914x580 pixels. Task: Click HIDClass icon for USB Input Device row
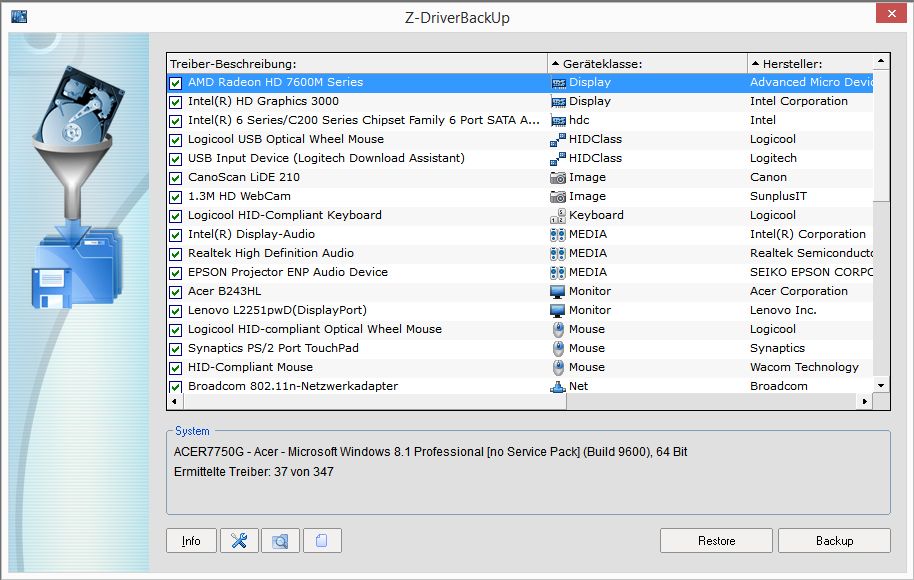pos(558,159)
